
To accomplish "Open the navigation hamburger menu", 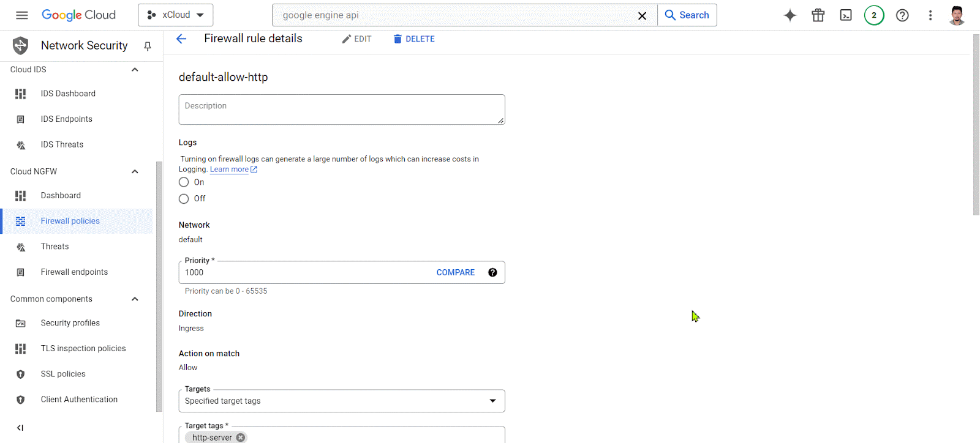I will coord(21,15).
